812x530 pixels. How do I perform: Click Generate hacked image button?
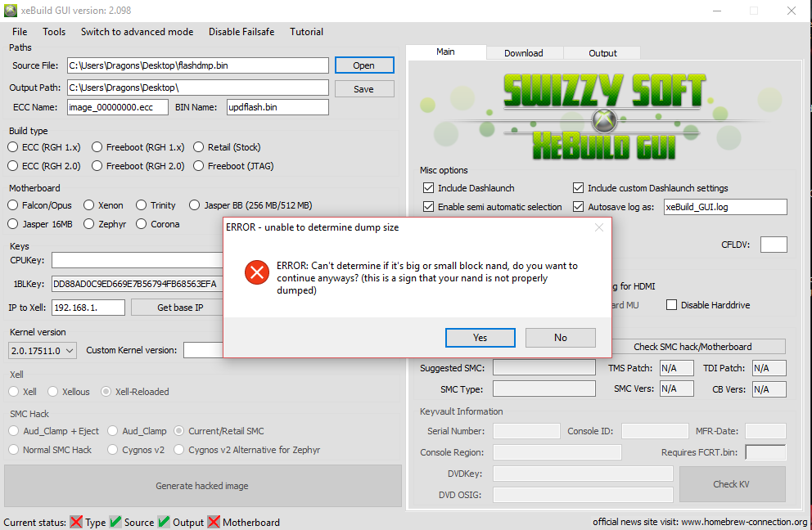202,486
